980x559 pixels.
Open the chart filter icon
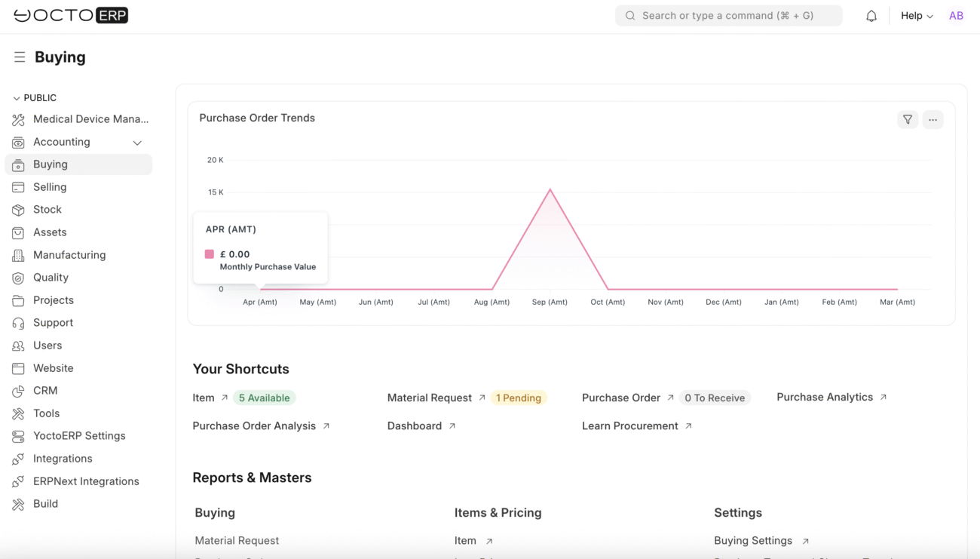pyautogui.click(x=908, y=119)
